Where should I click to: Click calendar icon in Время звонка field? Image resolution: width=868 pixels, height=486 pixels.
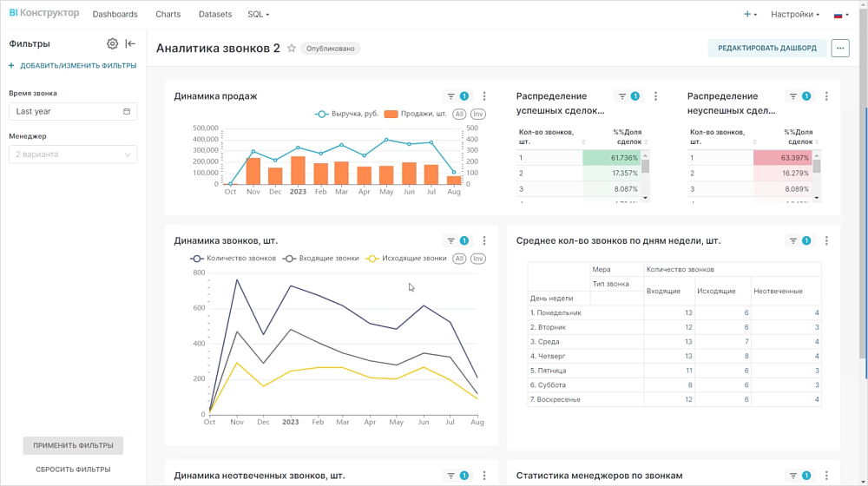(127, 112)
